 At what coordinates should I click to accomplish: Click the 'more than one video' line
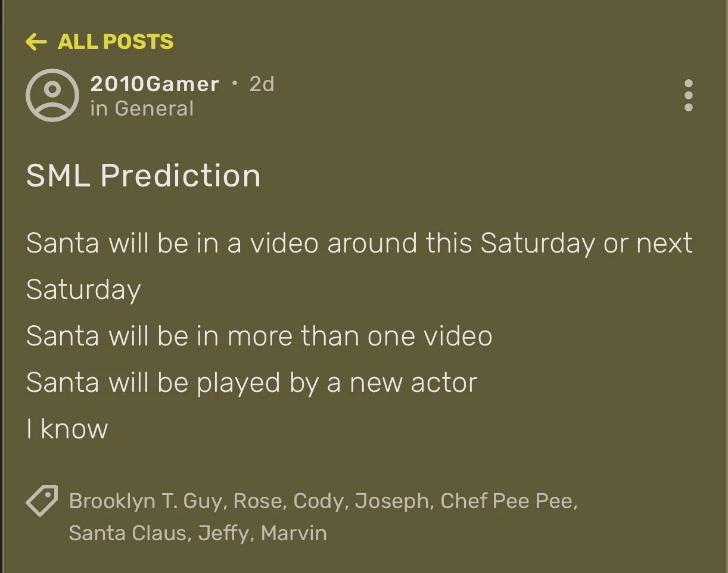click(x=259, y=336)
